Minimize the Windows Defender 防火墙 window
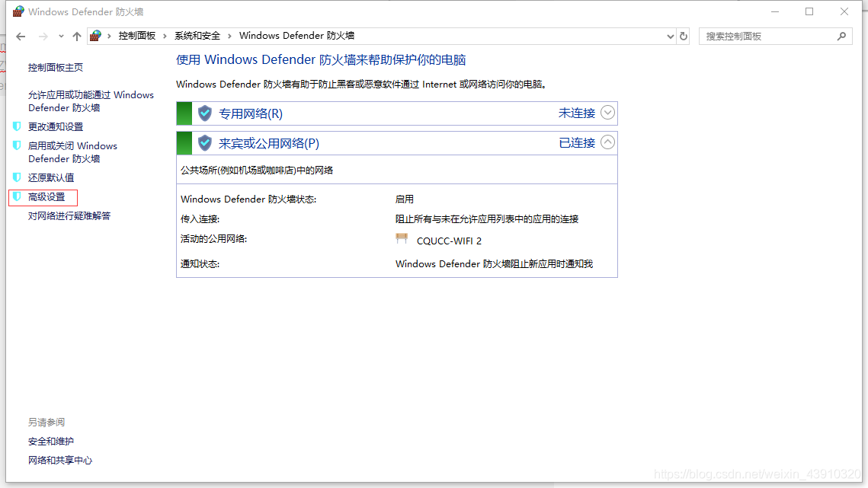This screenshot has width=868, height=488. [775, 11]
